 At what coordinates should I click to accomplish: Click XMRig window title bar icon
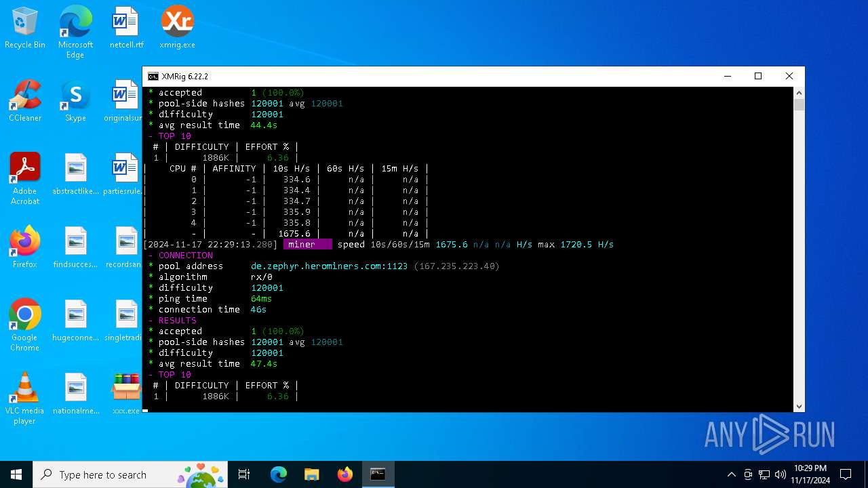(x=153, y=77)
